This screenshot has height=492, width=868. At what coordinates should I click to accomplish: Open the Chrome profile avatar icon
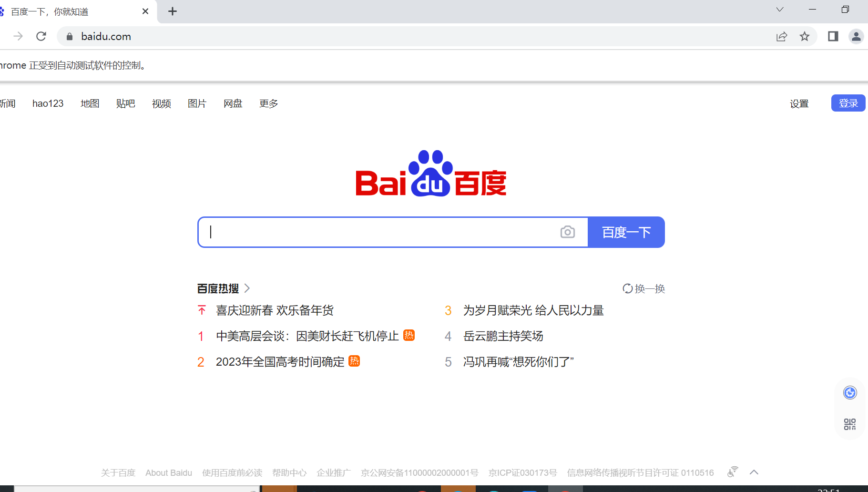[x=856, y=36]
